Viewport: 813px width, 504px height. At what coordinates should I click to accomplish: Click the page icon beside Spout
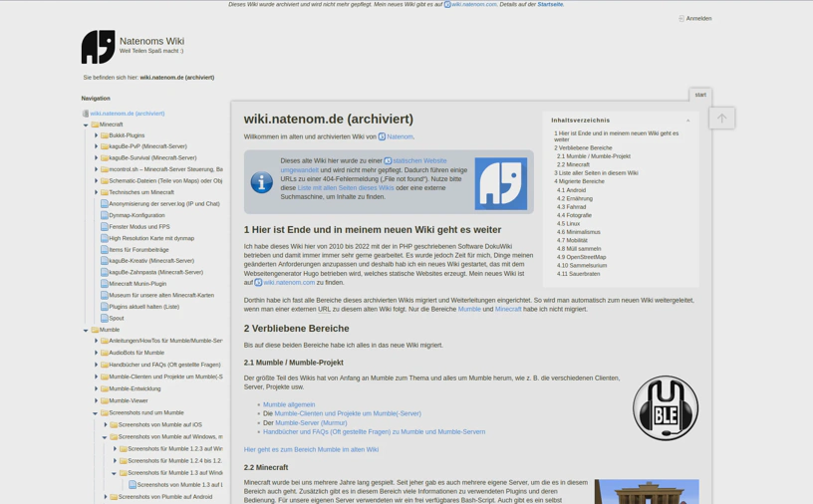[105, 318]
